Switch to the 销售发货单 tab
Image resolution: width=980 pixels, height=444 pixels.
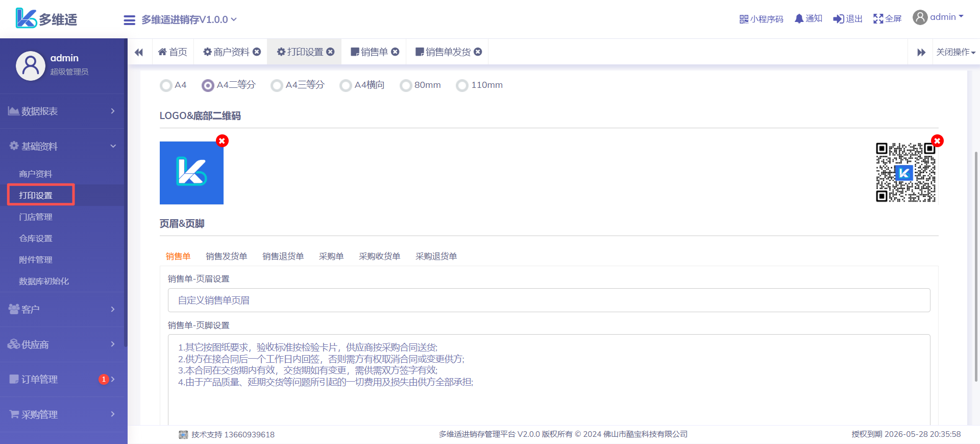(x=226, y=256)
